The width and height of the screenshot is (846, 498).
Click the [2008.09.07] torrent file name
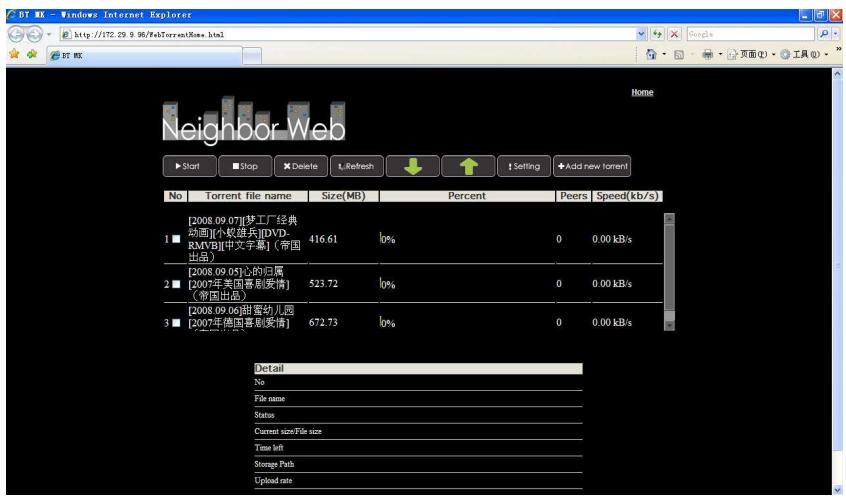click(244, 238)
